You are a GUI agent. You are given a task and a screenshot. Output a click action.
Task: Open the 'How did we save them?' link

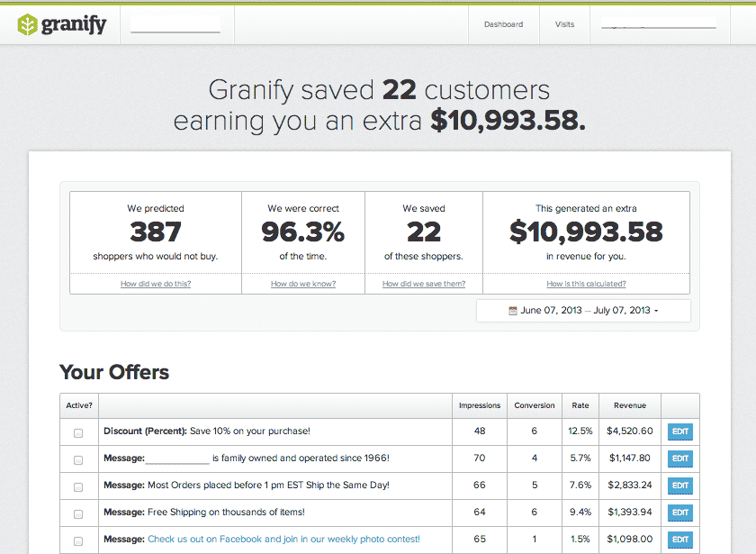pos(424,284)
